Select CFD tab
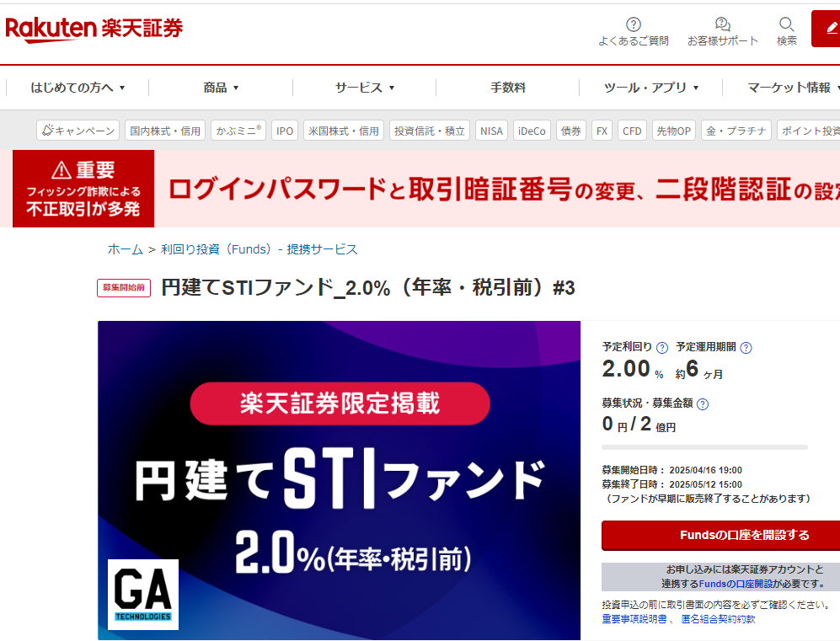 pyautogui.click(x=632, y=130)
